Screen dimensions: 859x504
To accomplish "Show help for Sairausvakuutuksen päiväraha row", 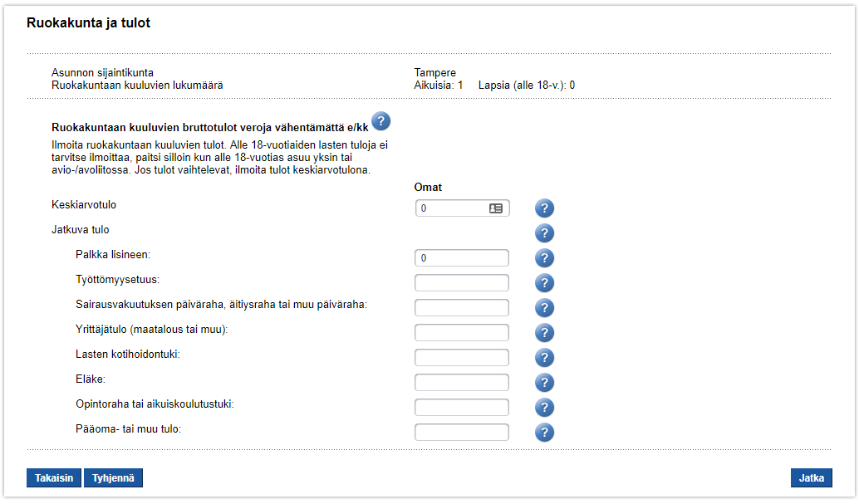I will click(544, 308).
